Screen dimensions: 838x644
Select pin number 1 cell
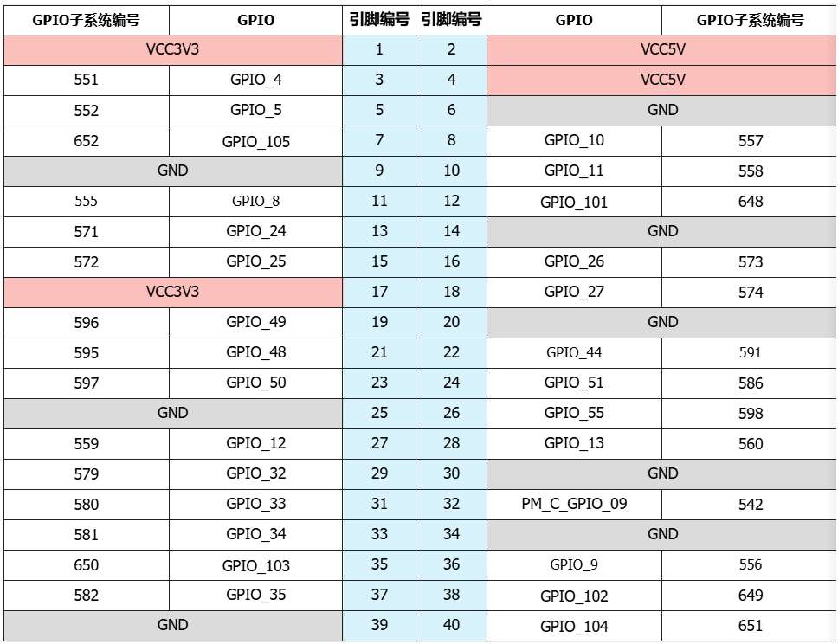(379, 49)
